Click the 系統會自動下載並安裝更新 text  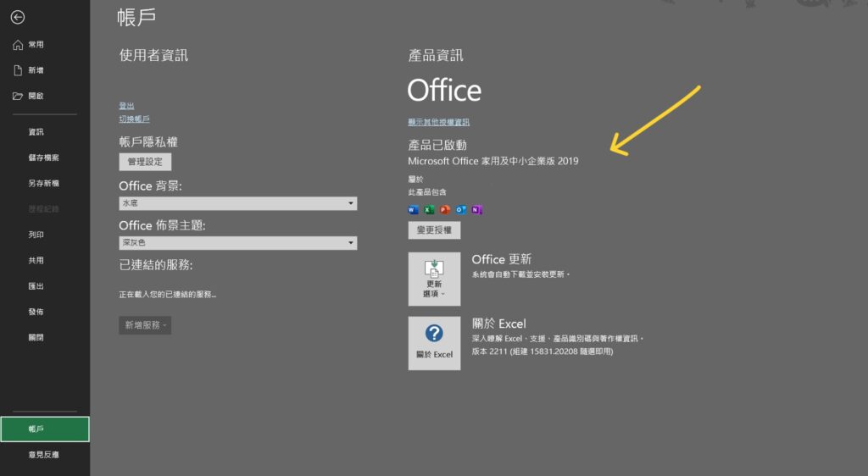coord(520,274)
